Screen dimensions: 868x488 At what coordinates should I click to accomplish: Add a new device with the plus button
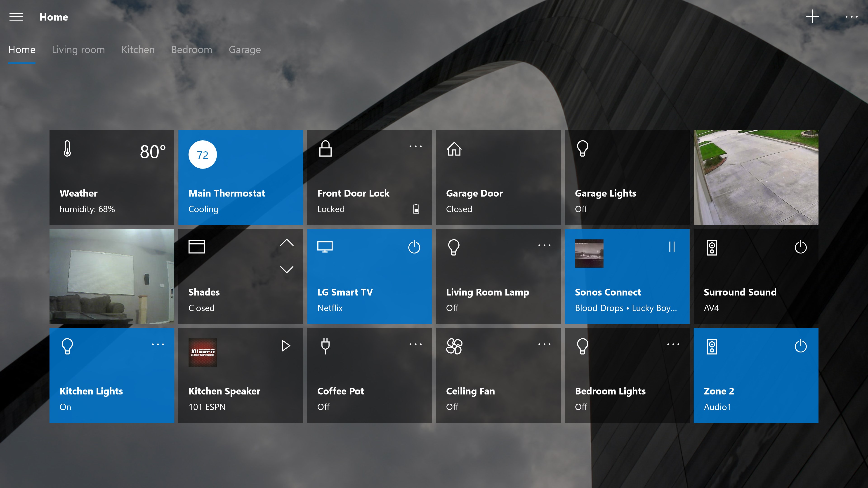812,16
